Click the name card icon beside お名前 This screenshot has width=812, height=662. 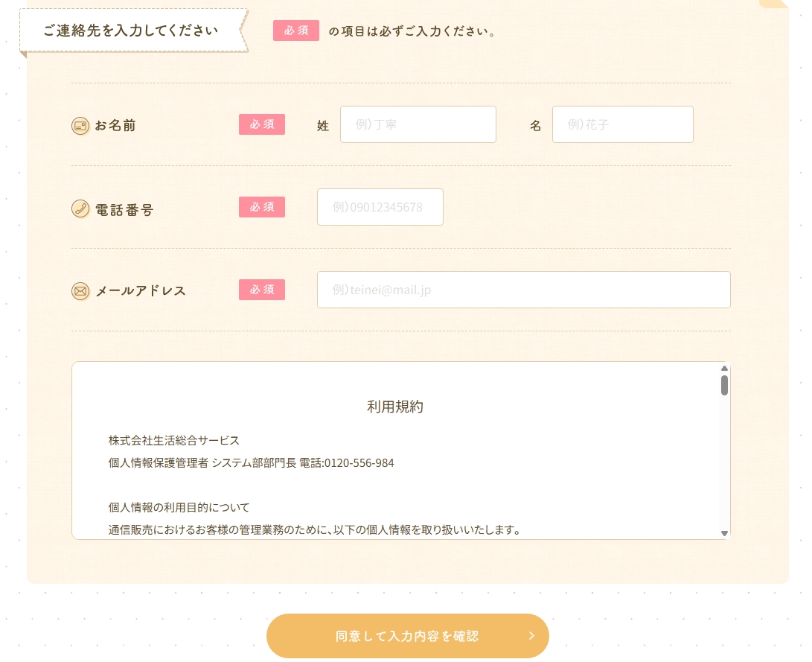[80, 126]
